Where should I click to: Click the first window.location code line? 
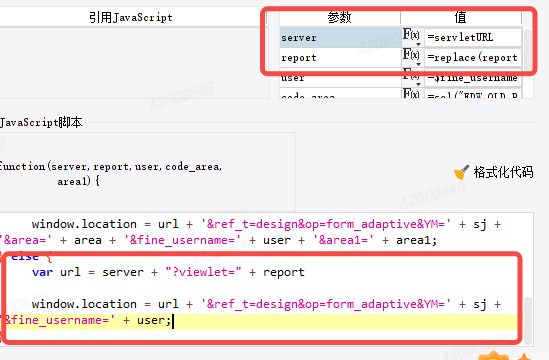click(266, 224)
